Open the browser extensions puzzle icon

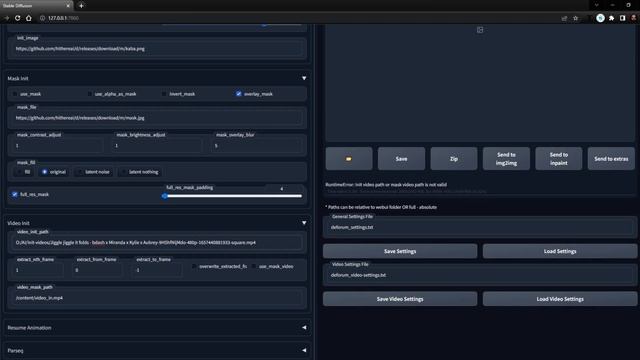point(611,18)
